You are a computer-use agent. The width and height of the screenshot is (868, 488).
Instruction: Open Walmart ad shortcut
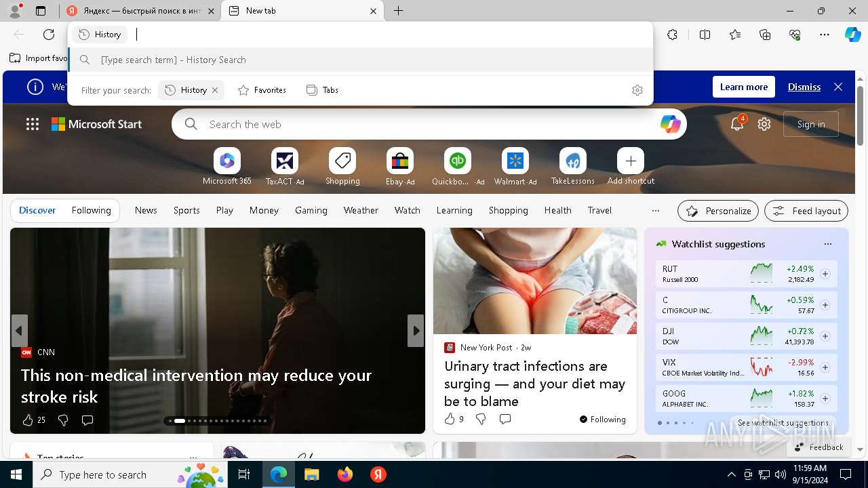pos(515,167)
